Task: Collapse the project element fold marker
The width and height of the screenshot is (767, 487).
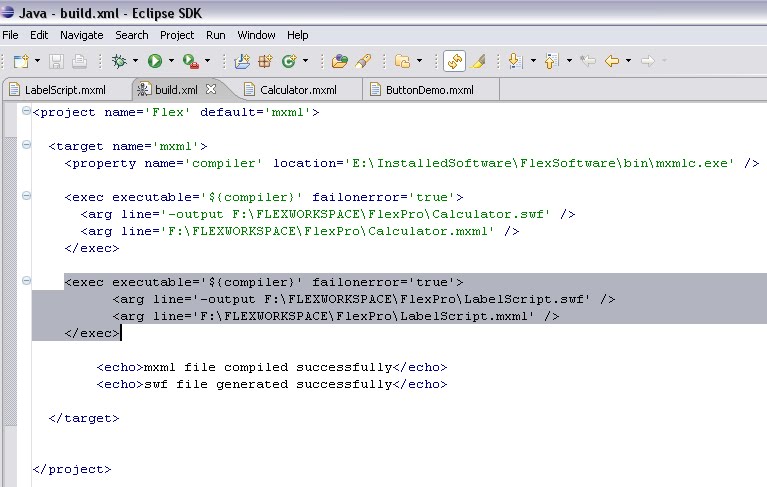Action: (x=26, y=111)
